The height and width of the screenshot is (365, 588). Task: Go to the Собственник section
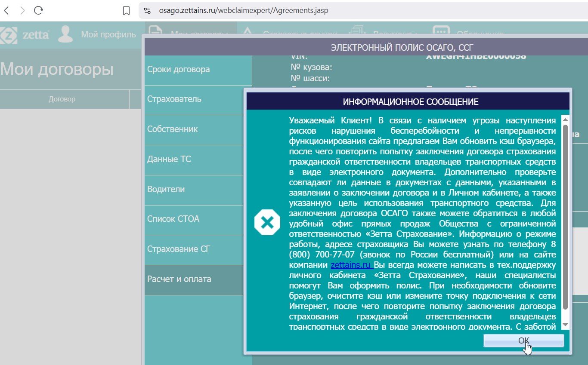coord(173,129)
